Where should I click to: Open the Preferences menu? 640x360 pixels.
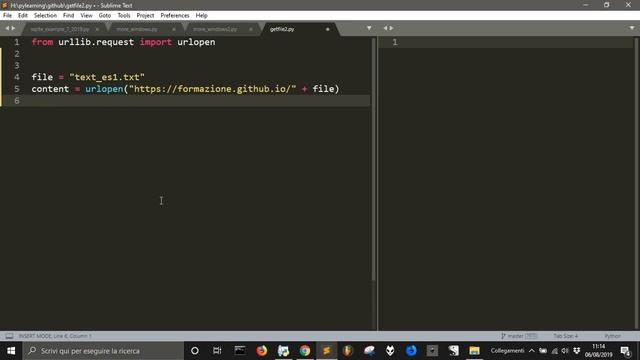pyautogui.click(x=175, y=16)
